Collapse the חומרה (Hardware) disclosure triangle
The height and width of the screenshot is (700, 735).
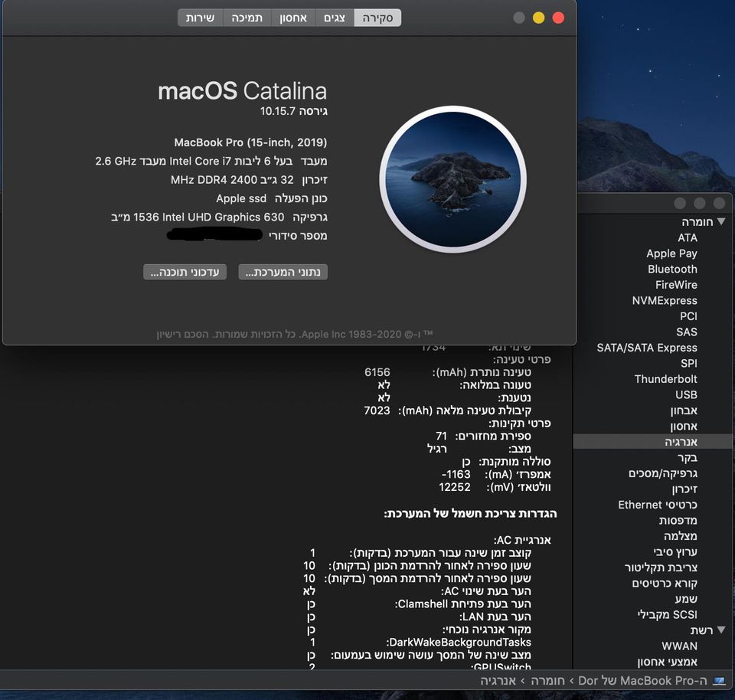tap(720, 222)
